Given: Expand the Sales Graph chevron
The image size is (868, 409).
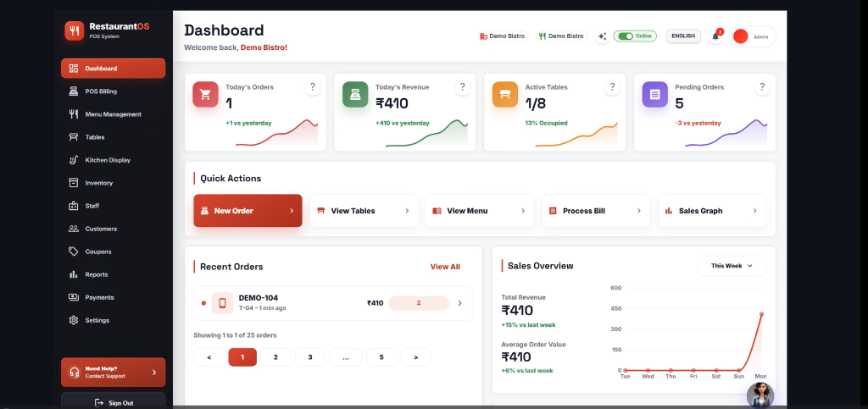Looking at the screenshot, I should (x=755, y=211).
